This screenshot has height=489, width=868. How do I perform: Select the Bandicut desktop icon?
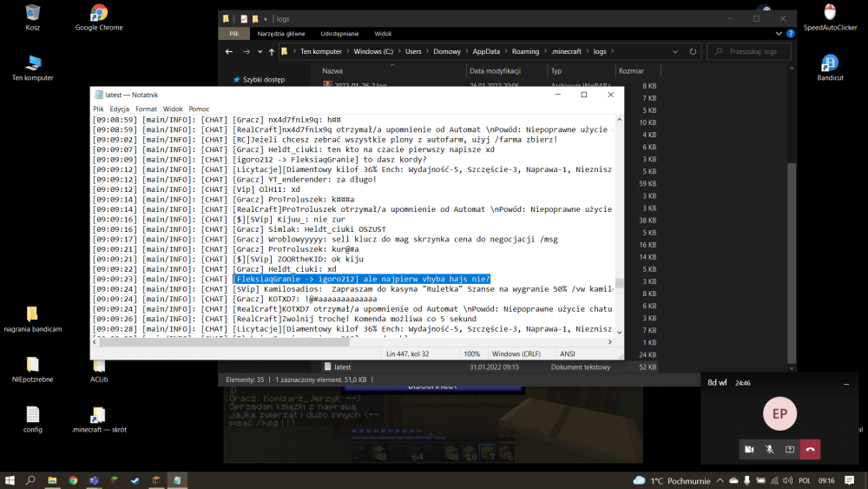point(830,68)
